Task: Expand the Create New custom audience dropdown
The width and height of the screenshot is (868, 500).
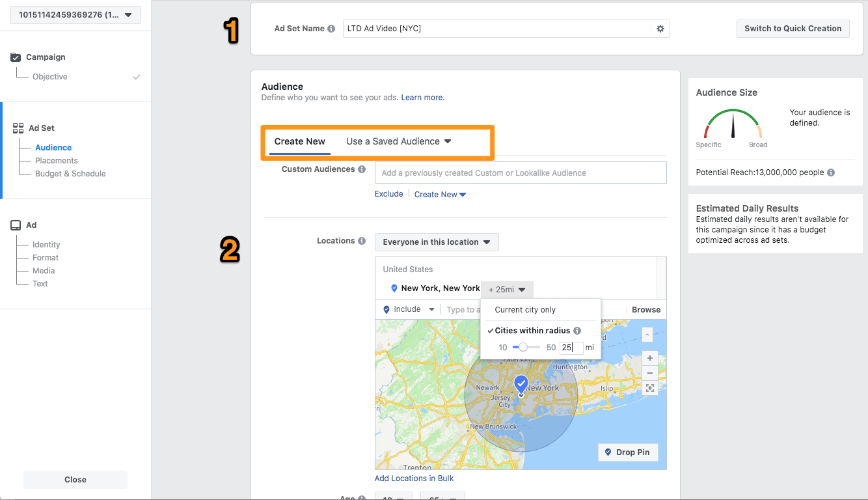Action: (440, 194)
